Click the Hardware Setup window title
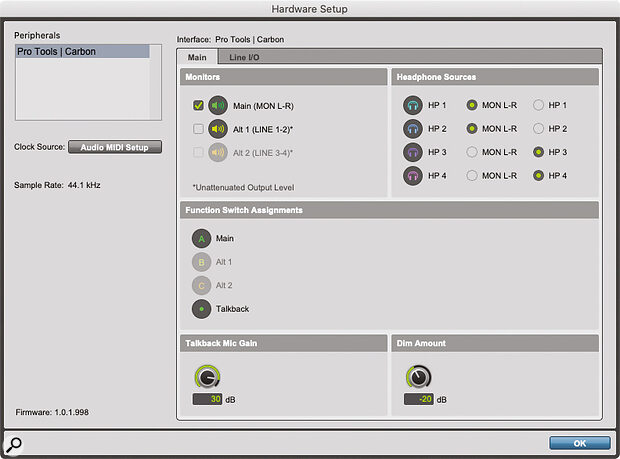Image resolution: width=620 pixels, height=459 pixels. click(309, 9)
